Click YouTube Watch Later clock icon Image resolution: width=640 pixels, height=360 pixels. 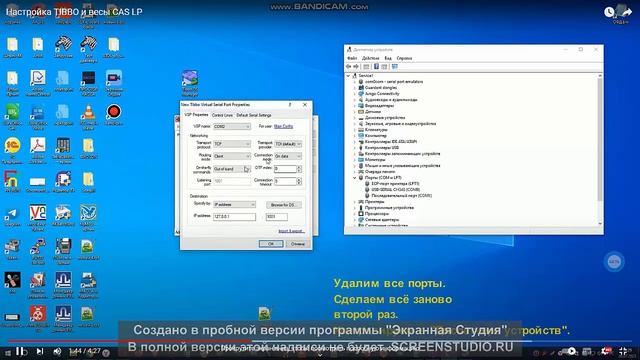609,12
